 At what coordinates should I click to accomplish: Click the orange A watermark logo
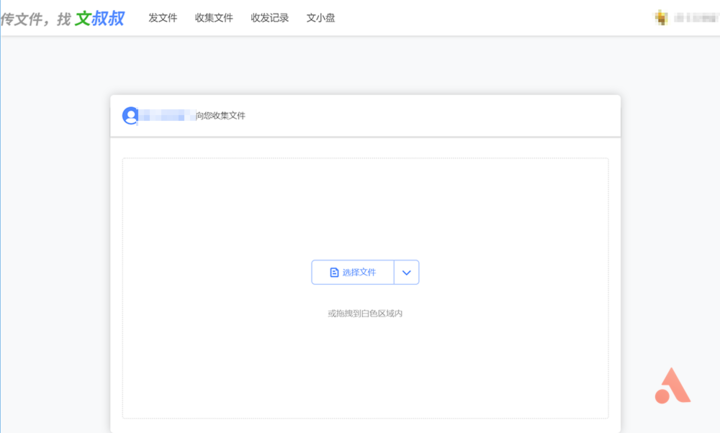[x=673, y=386]
